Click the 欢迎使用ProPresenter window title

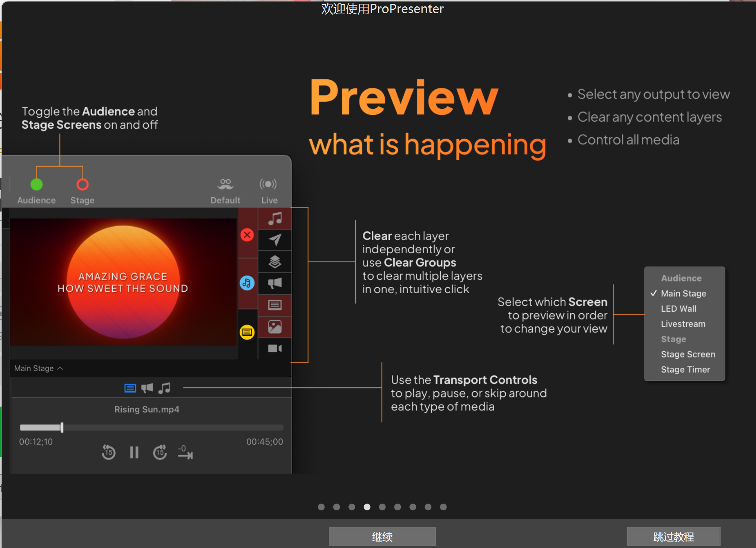tap(382, 9)
